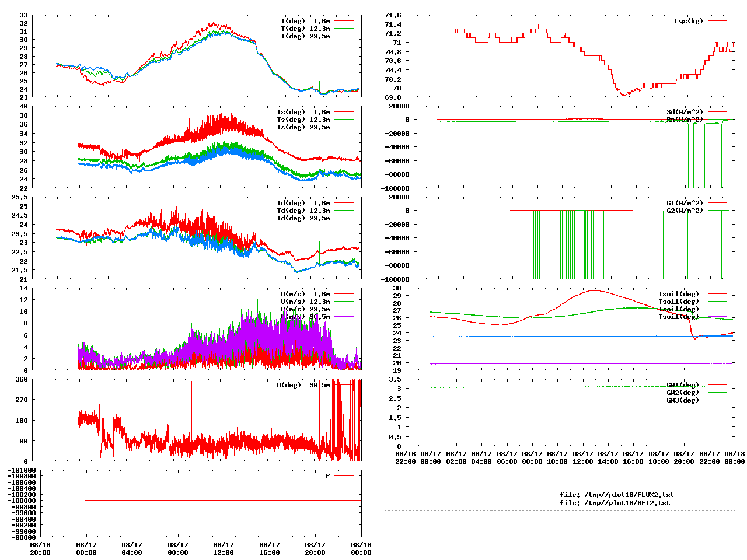Click the 69.8 y-axis value on Lys plot
Viewport: 747px width, 560px height.
(393, 97)
